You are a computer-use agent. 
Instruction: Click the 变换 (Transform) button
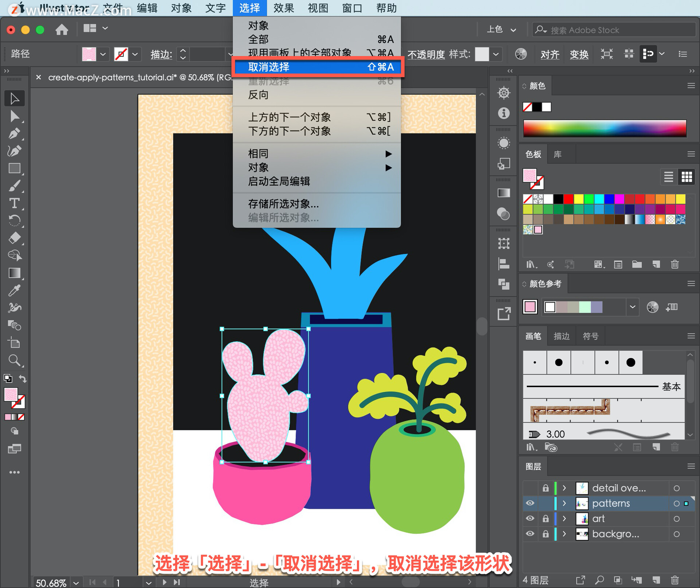pyautogui.click(x=579, y=54)
